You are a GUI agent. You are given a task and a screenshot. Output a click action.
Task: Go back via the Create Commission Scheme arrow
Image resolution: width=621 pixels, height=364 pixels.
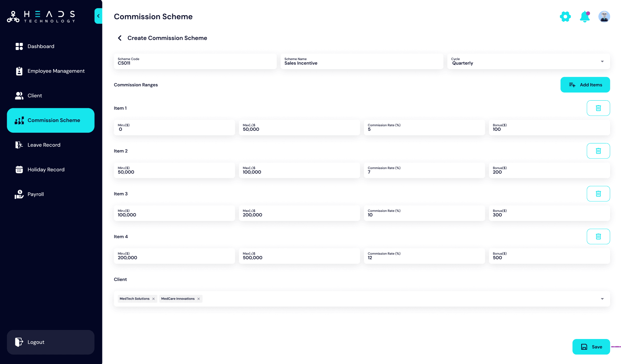(x=119, y=38)
